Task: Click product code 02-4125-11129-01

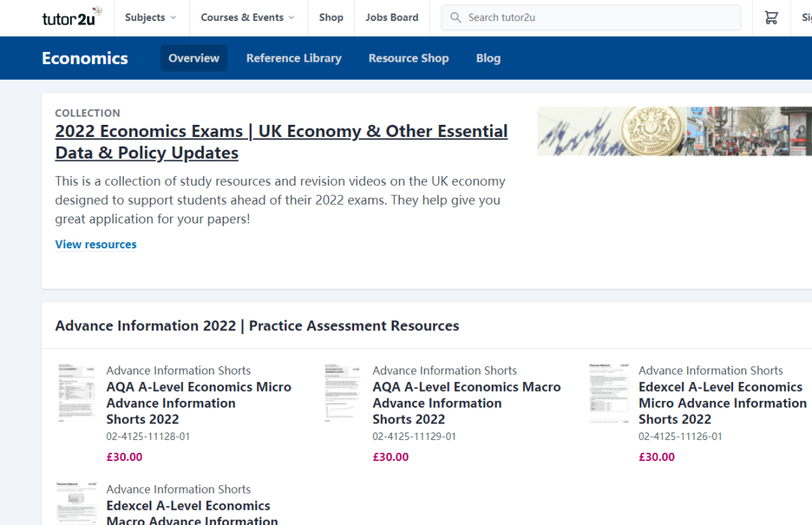Action: (414, 436)
